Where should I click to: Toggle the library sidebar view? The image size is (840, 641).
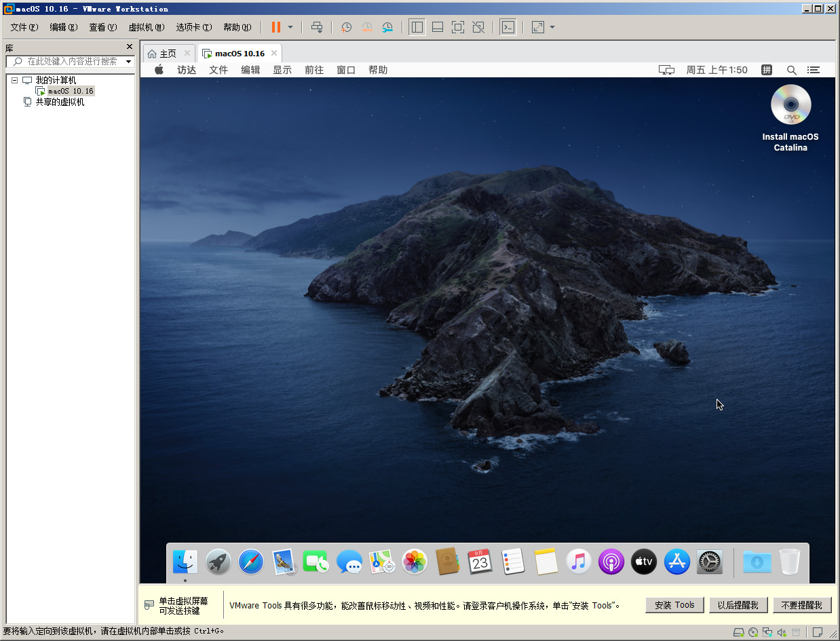(x=417, y=27)
